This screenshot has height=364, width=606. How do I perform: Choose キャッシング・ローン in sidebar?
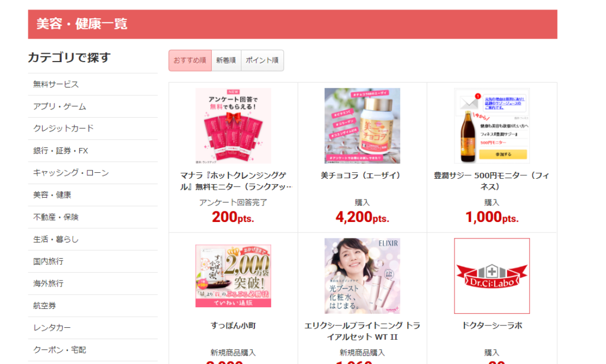click(x=71, y=173)
